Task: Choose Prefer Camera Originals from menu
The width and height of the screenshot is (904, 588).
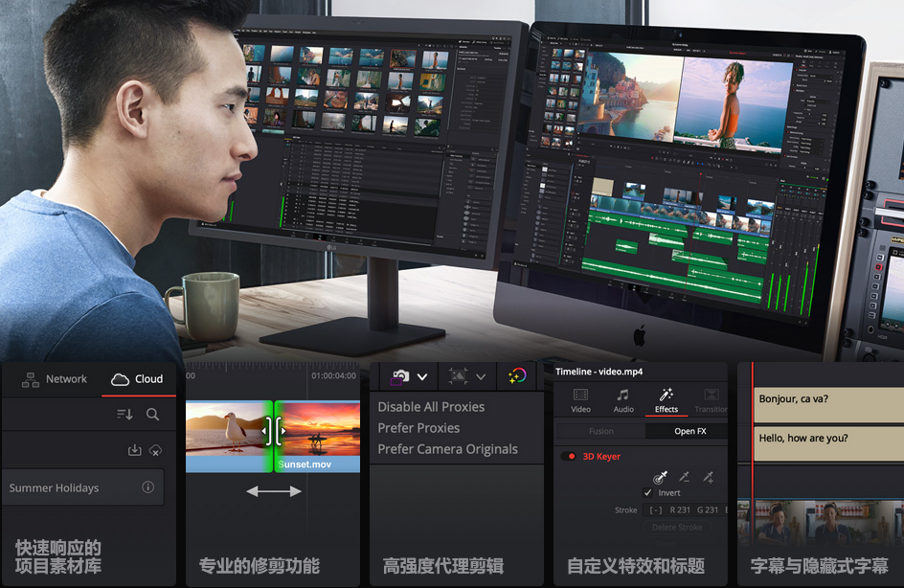Action: 450,448
